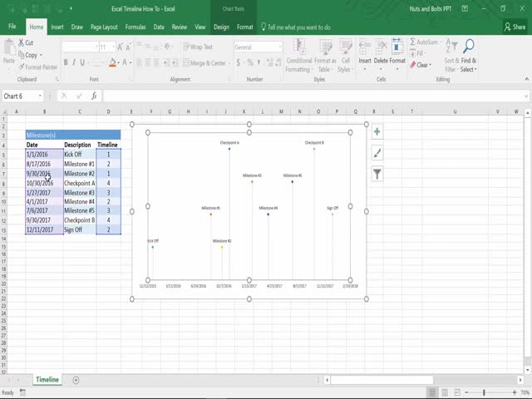Screen dimensions: 532x399
Task: Open the Chart Styles brush button
Action: [377, 153]
